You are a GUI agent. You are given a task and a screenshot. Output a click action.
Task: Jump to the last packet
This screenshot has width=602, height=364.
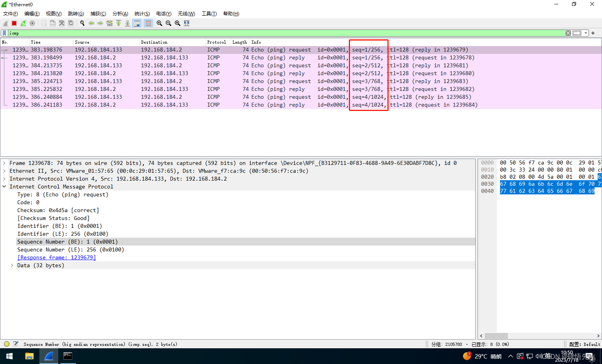[128, 23]
